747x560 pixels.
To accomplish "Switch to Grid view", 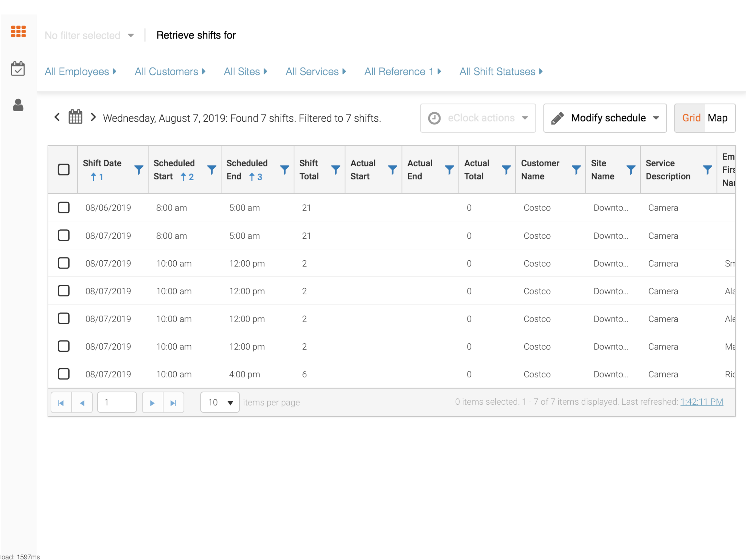I will 691,118.
